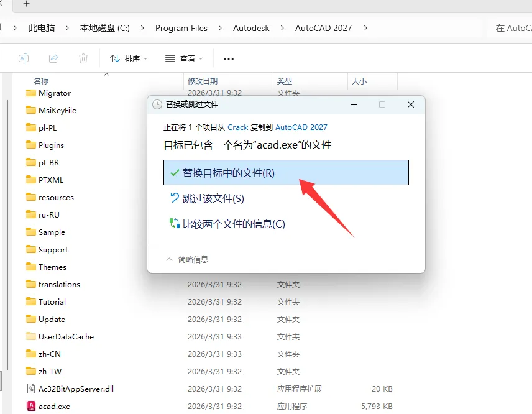The height and width of the screenshot is (414, 532).
Task: Select the Support folder
Action: [x=47, y=250]
